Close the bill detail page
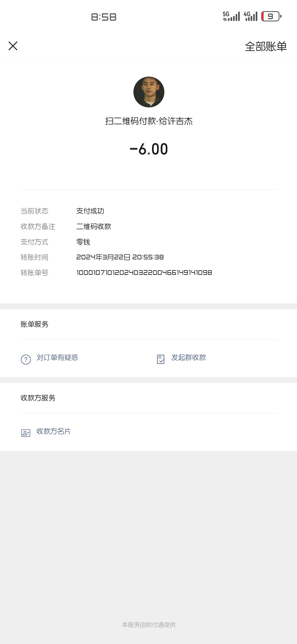The height and width of the screenshot is (644, 297). click(13, 46)
